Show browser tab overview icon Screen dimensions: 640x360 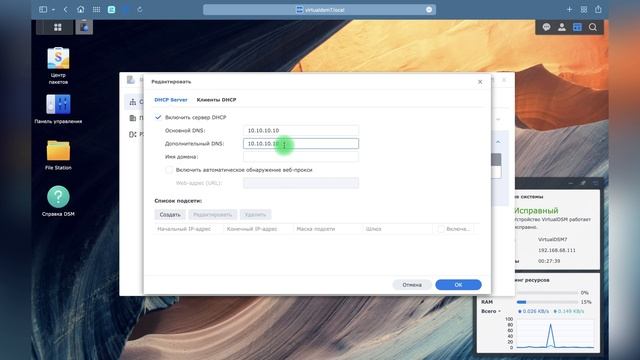[x=584, y=9]
